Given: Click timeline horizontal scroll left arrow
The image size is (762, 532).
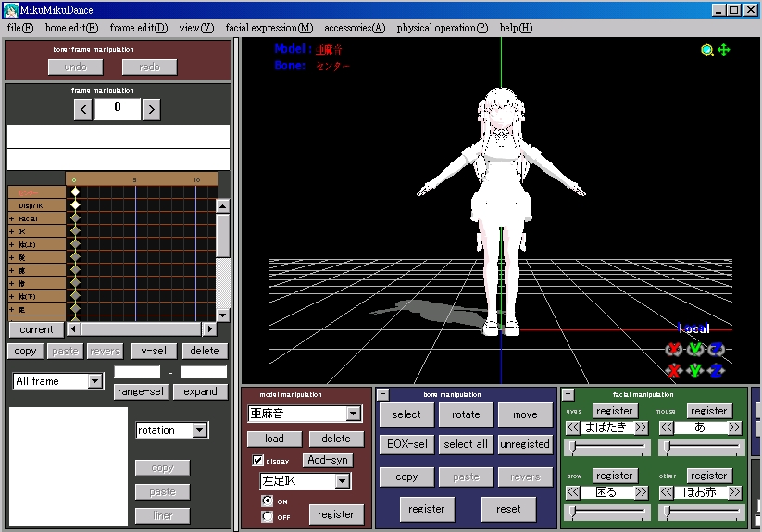Looking at the screenshot, I should click(x=73, y=329).
